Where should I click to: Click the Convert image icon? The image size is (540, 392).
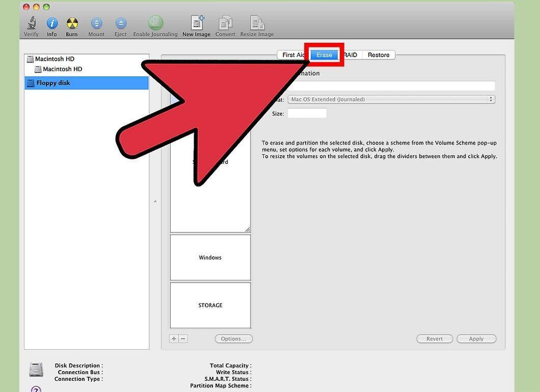click(x=225, y=23)
